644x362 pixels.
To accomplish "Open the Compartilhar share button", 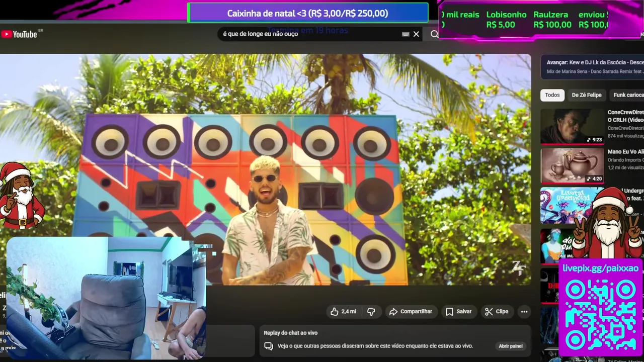I will pyautogui.click(x=411, y=312).
